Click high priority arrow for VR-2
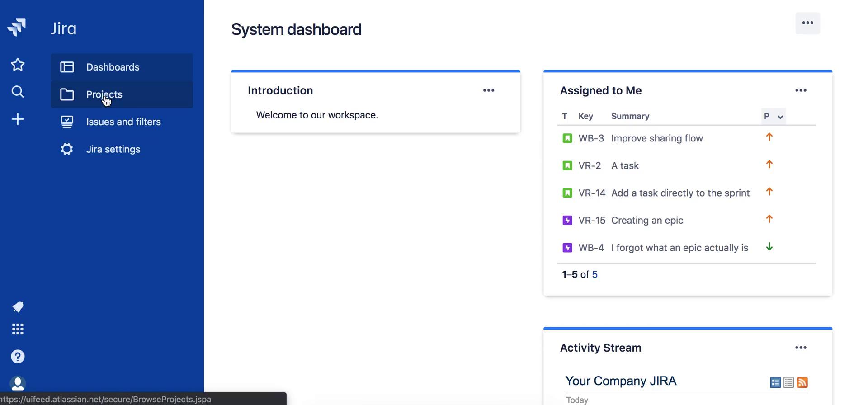 (x=769, y=165)
